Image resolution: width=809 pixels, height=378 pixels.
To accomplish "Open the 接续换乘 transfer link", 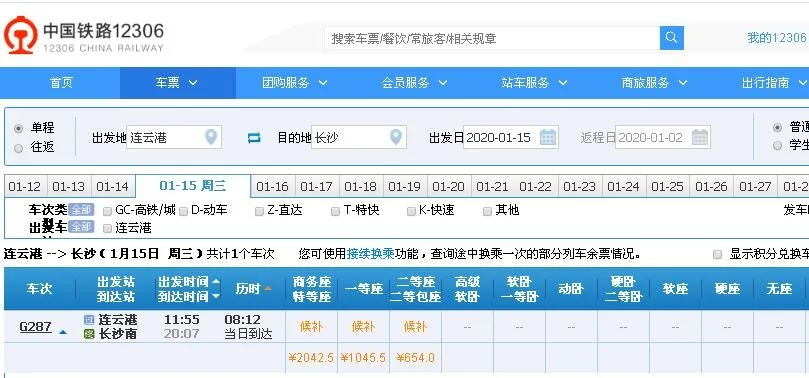I will [x=370, y=254].
